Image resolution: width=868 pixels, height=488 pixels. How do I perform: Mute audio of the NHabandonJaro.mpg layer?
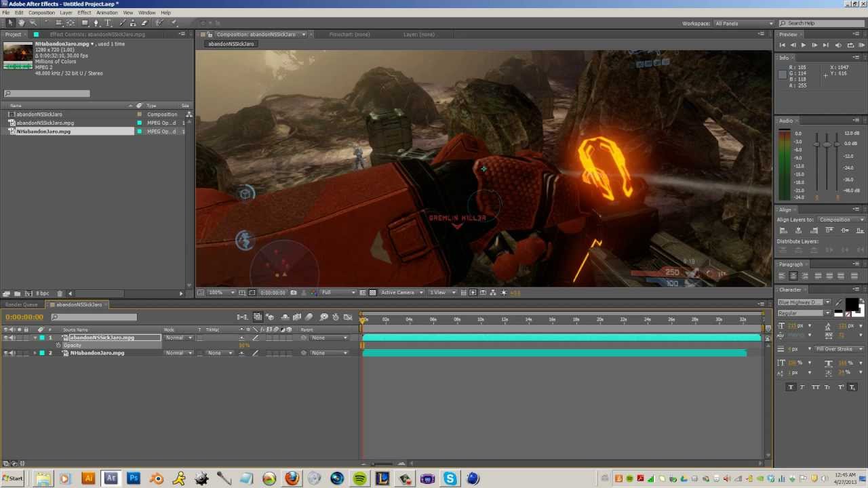[x=12, y=353]
